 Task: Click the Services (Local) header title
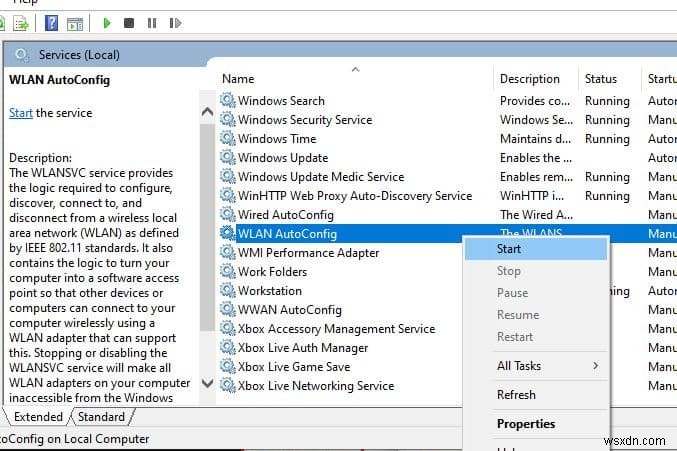click(79, 55)
